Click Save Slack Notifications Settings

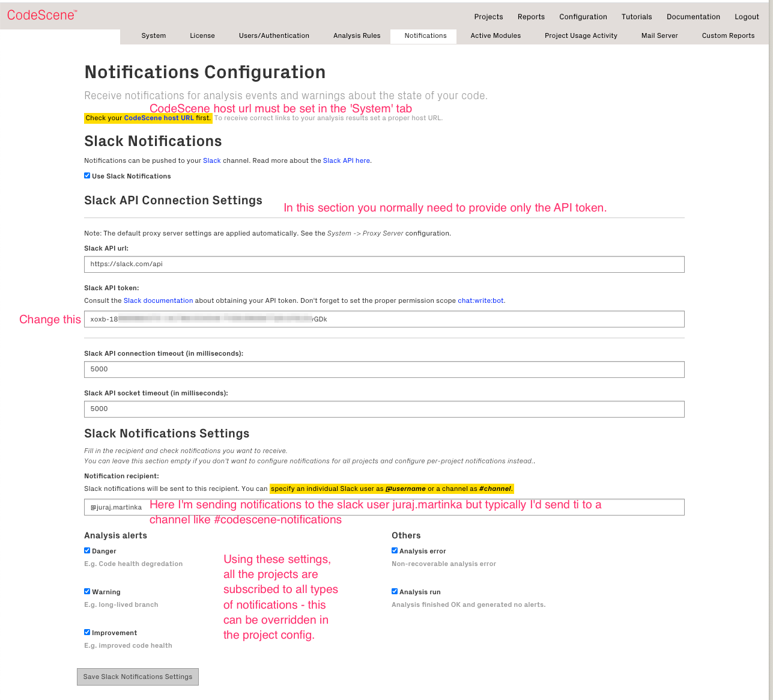(x=137, y=677)
